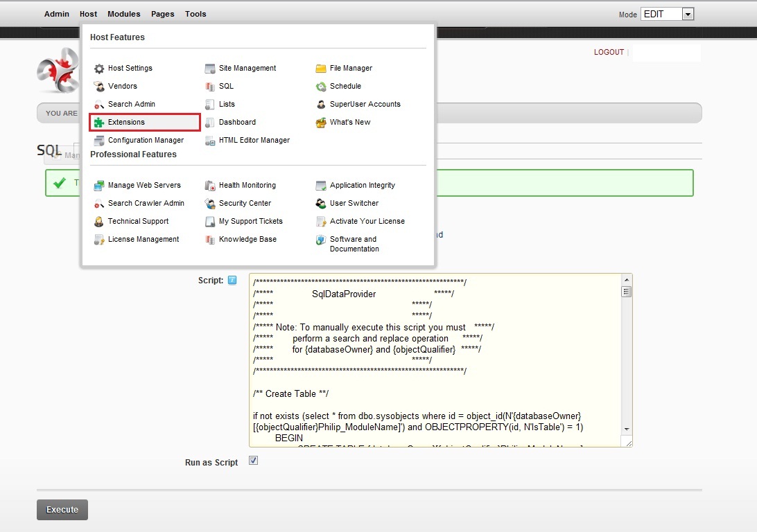Screen dimensions: 757x532
Task: Open the File Manager
Action: click(x=351, y=68)
